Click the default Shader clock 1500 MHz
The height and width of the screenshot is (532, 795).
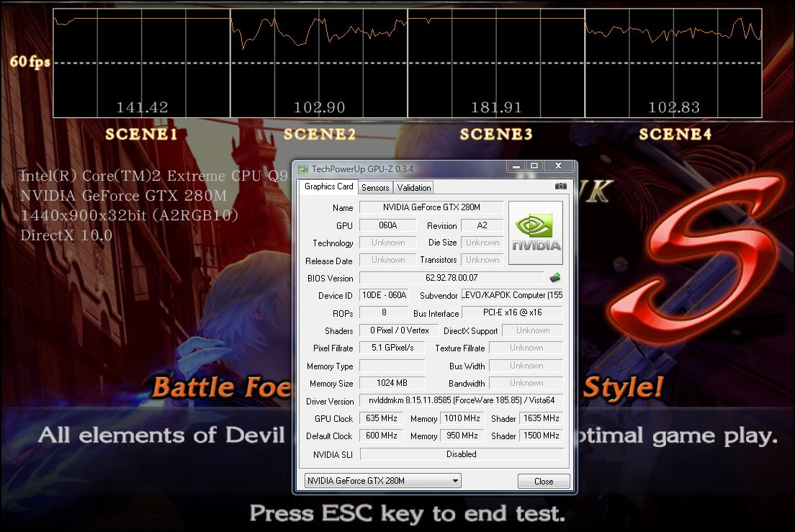coord(541,436)
